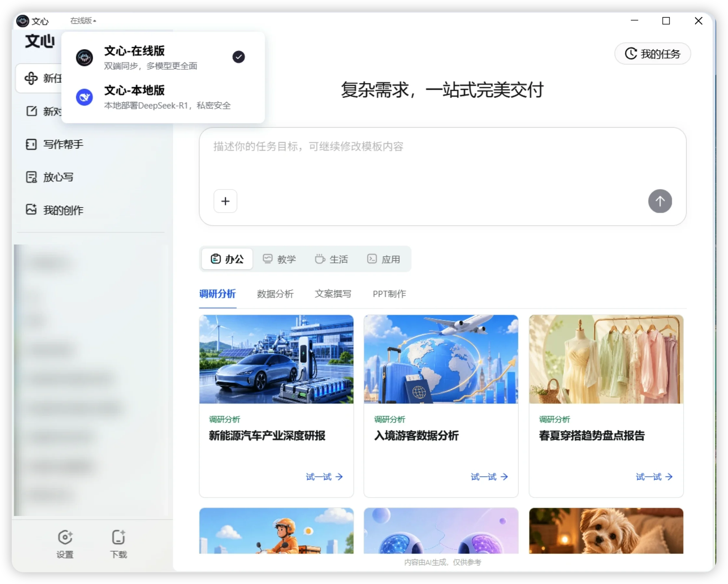This screenshot has height=584, width=728.
Task: Click the 放心写 document icon
Action: tap(32, 177)
